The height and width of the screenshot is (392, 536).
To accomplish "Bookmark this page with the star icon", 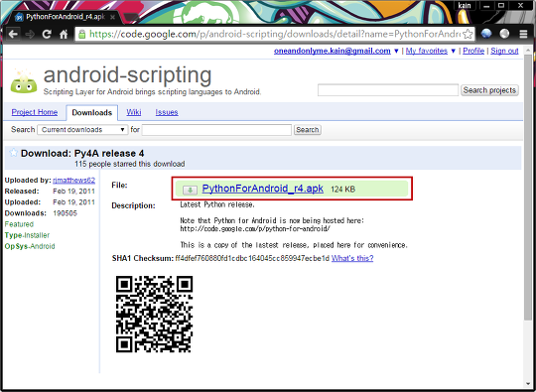I will 468,34.
